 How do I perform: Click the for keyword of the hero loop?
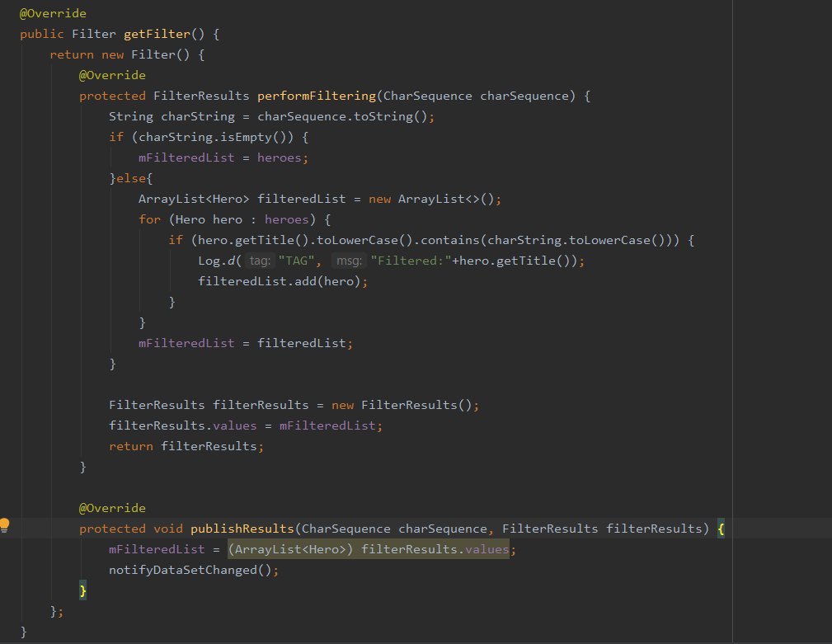click(x=149, y=219)
